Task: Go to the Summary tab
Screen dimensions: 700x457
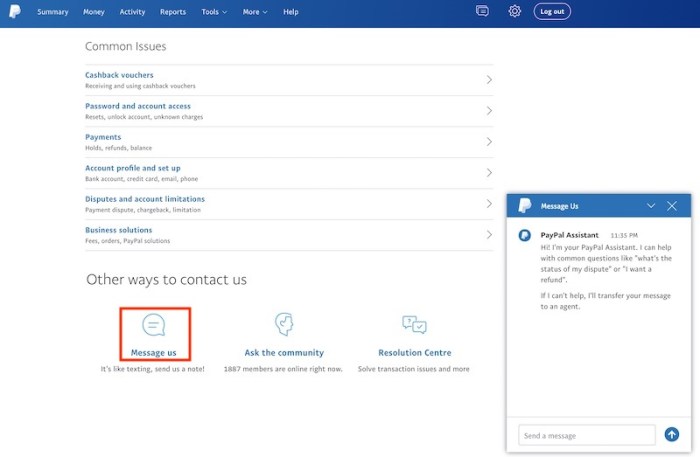Action: pos(53,12)
